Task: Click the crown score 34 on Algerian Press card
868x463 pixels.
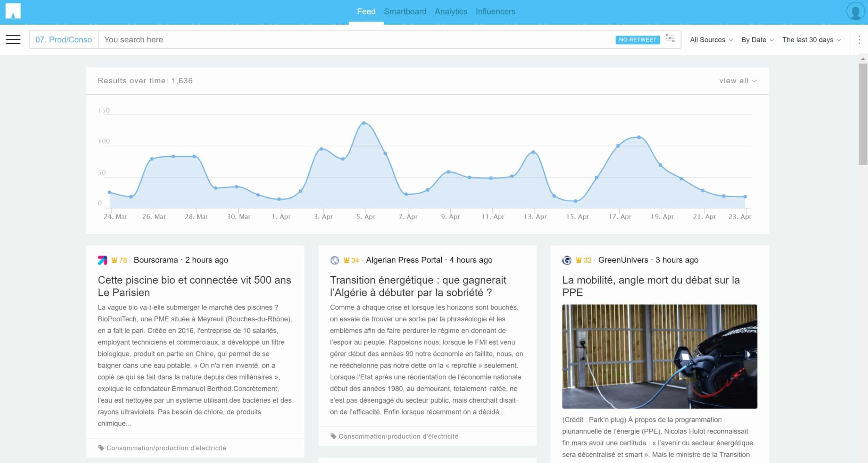Action: click(x=351, y=260)
